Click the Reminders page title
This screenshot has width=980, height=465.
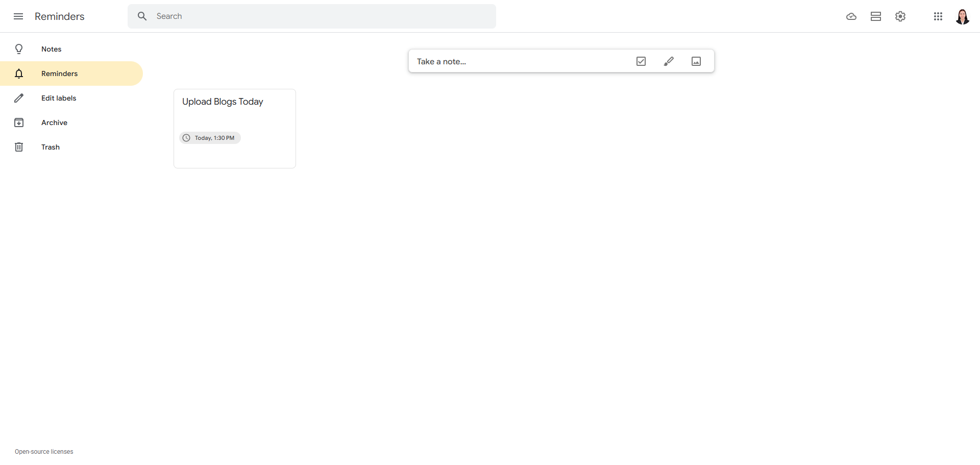point(60,16)
